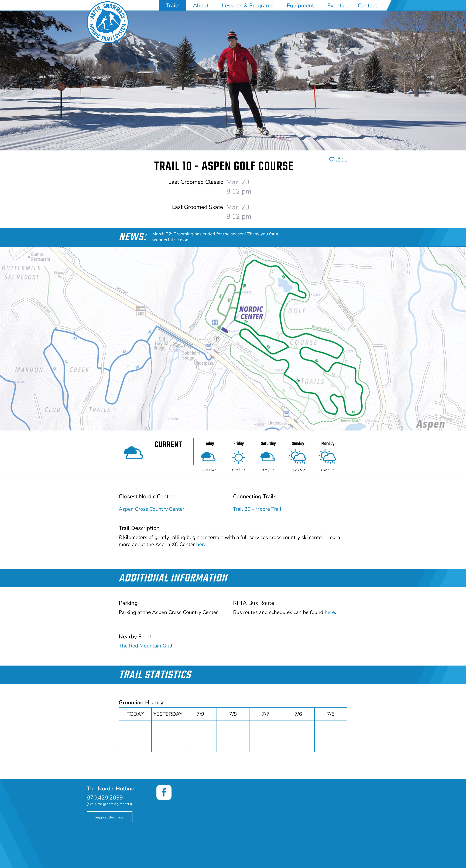Click the Last Groomed Skate date Mar. 20

238,207
